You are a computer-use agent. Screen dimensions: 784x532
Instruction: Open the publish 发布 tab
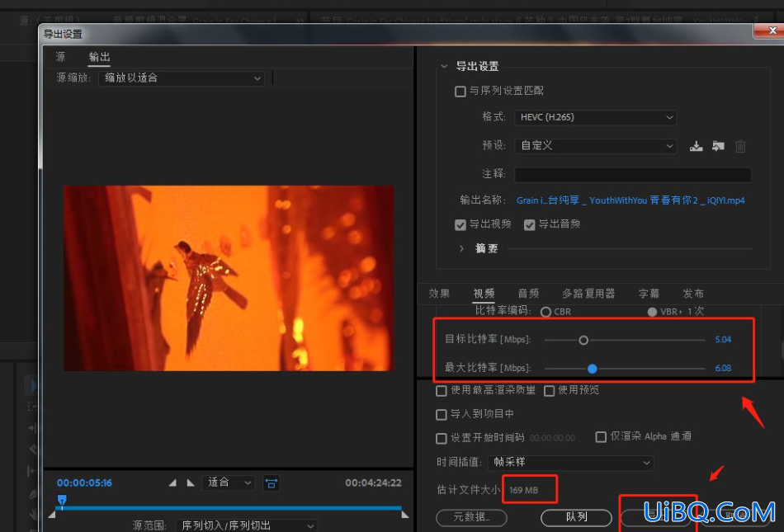[693, 294]
